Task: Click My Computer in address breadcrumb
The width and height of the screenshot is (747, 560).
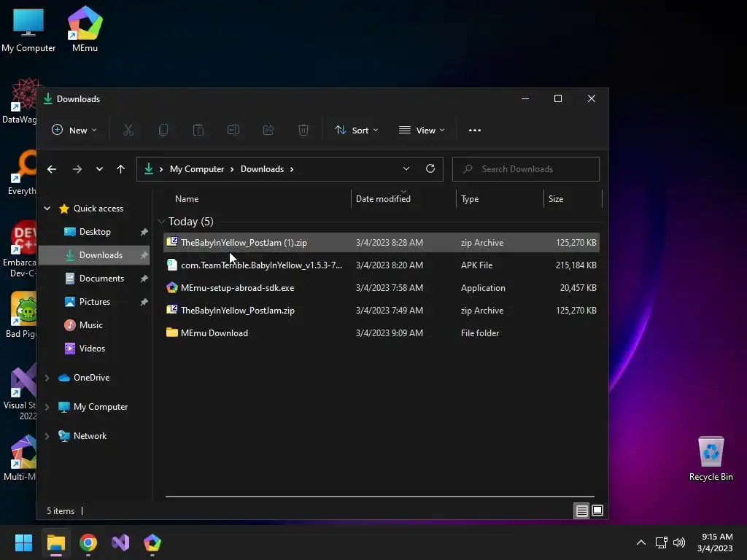Action: point(197,169)
